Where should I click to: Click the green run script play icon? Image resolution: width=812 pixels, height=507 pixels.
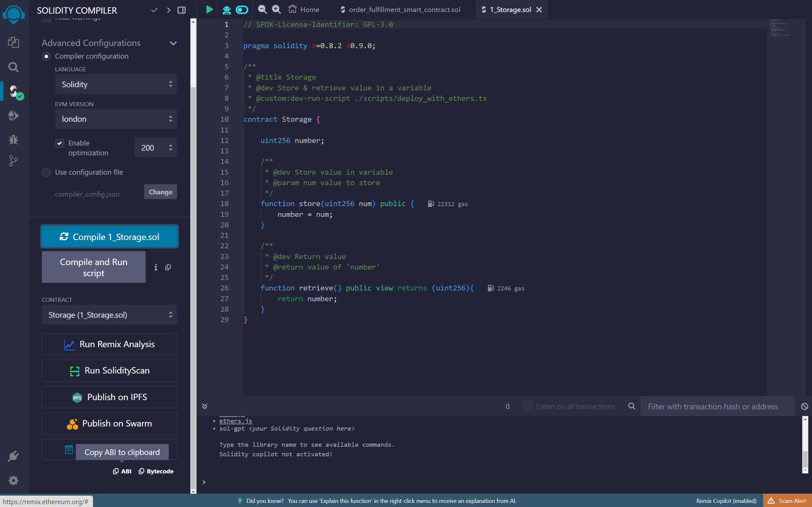click(x=209, y=10)
